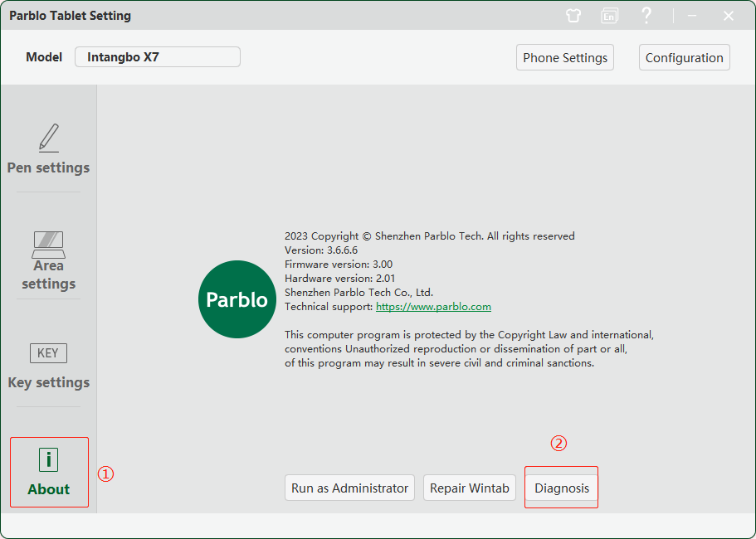Open the Intangbo X7 model selector

click(x=158, y=57)
